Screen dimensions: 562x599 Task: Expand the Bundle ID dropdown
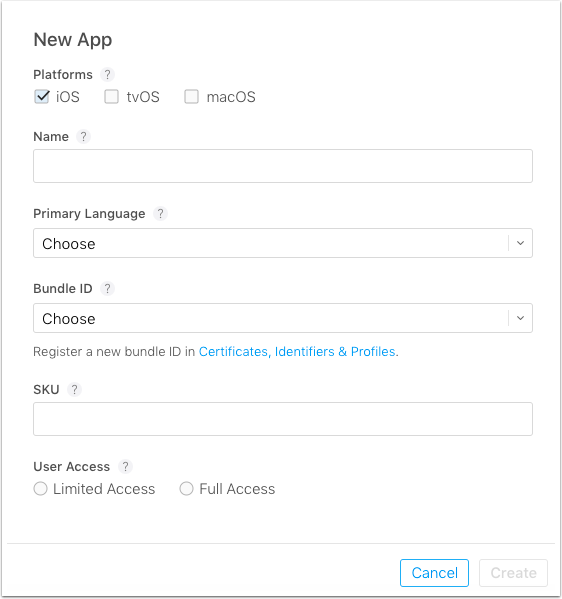[x=283, y=318]
